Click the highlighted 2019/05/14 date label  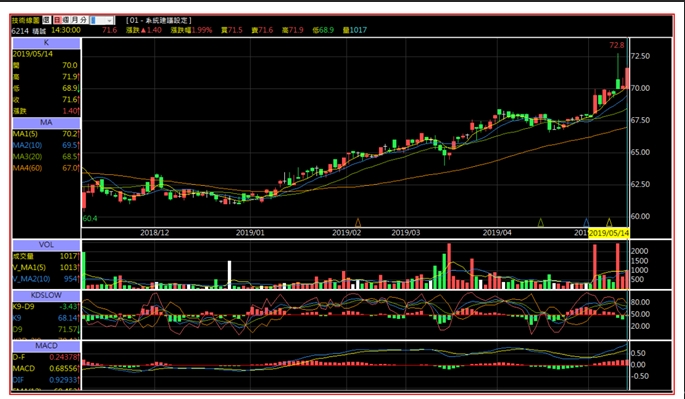(x=609, y=233)
